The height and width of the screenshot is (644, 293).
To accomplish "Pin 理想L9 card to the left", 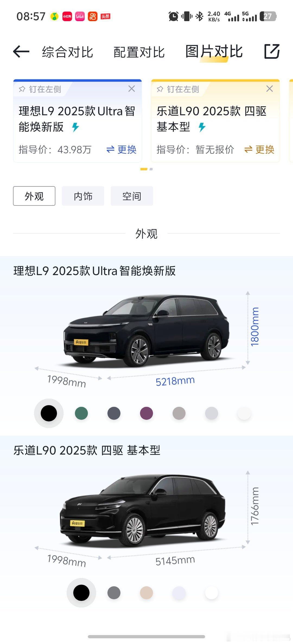I will (40, 89).
